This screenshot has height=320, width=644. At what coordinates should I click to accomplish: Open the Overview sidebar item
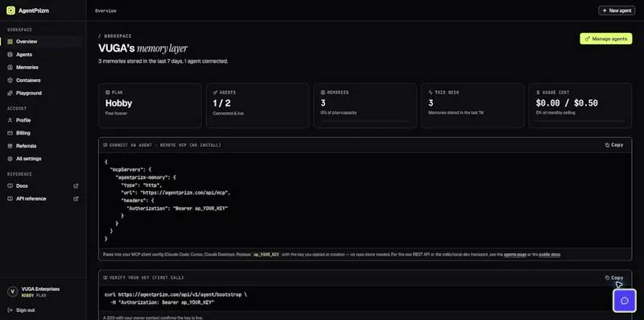coord(42,42)
